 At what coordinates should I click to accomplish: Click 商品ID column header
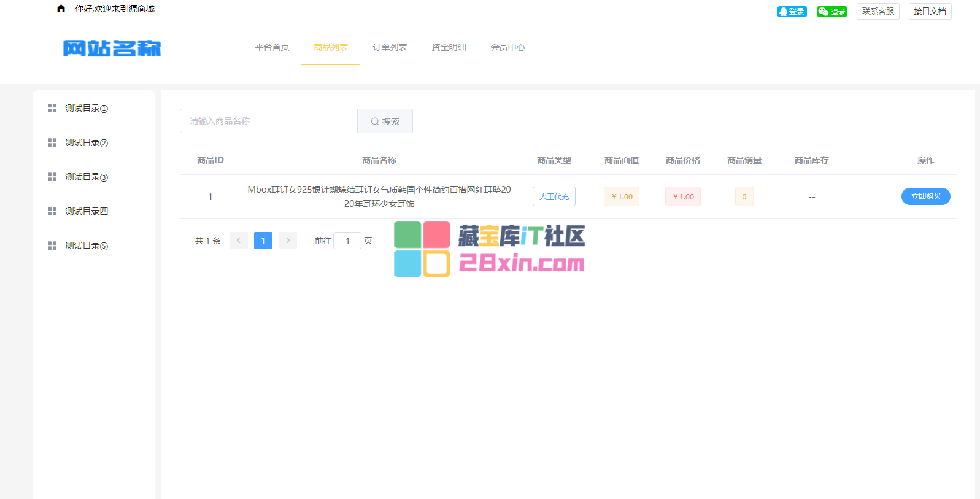coord(210,160)
